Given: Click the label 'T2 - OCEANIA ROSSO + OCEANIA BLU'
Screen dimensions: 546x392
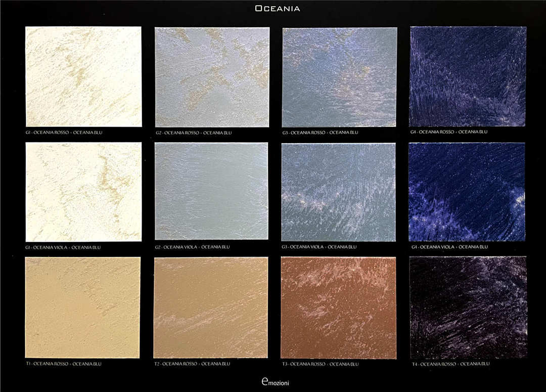Looking at the screenshot, I should click(192, 364).
